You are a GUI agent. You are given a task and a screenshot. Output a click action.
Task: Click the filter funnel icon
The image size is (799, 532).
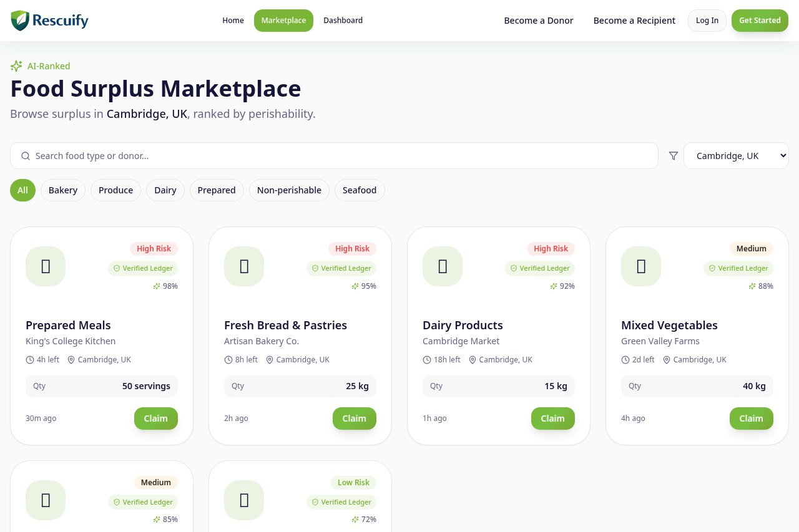point(674,156)
